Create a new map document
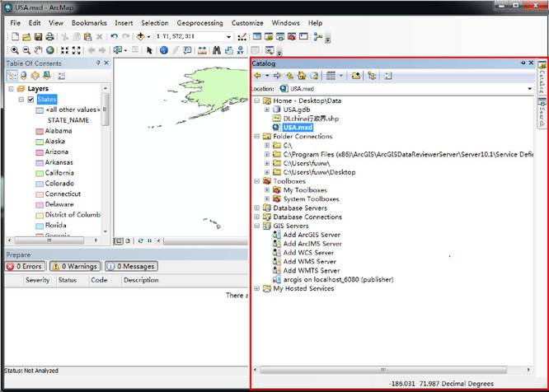549x392 pixels. 15,37
